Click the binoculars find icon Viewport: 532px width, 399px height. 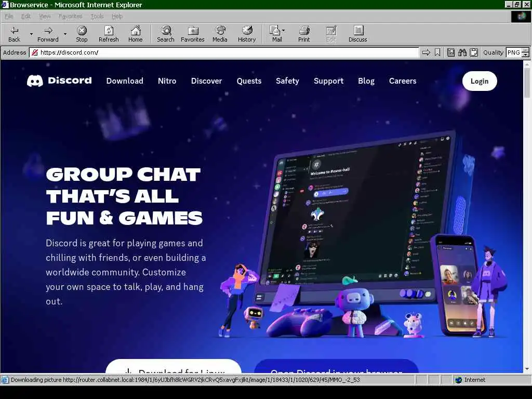[x=462, y=52]
